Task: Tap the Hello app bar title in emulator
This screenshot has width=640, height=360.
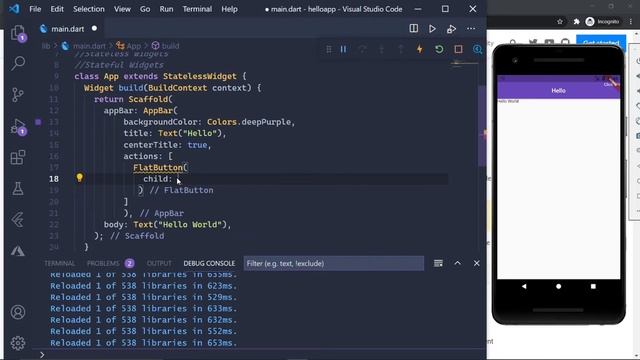Action: point(558,91)
